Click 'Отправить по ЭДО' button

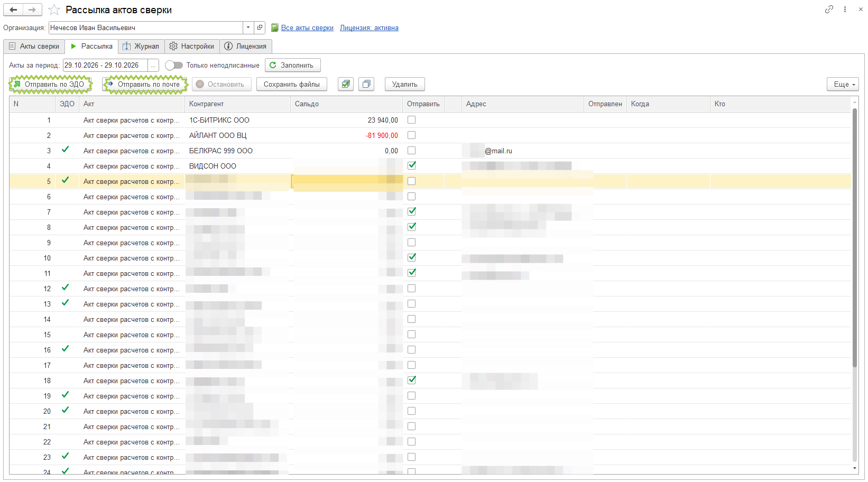(50, 84)
